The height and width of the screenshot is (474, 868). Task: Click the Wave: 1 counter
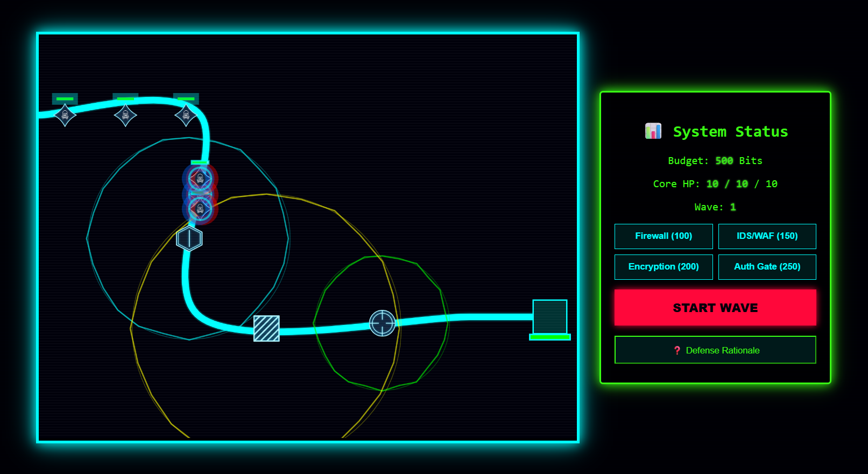pos(715,207)
